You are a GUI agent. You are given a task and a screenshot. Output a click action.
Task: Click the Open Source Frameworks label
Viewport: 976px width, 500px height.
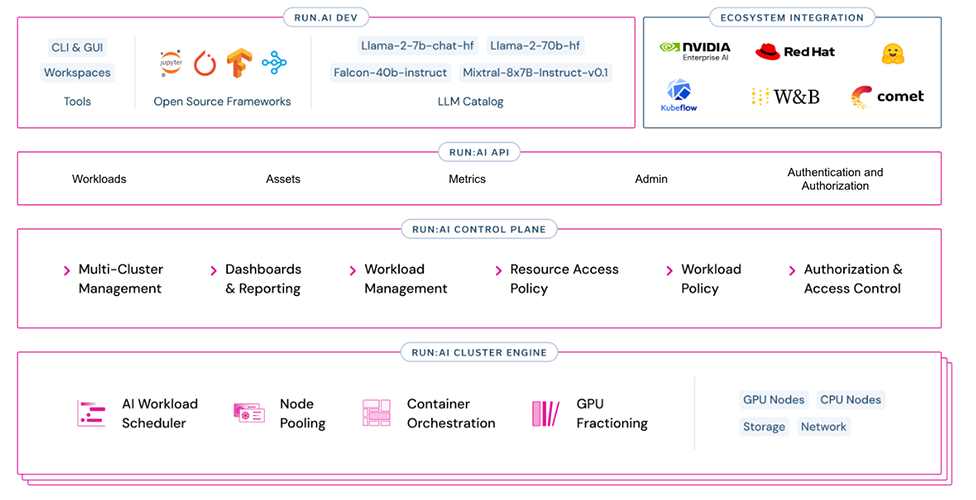point(222,101)
